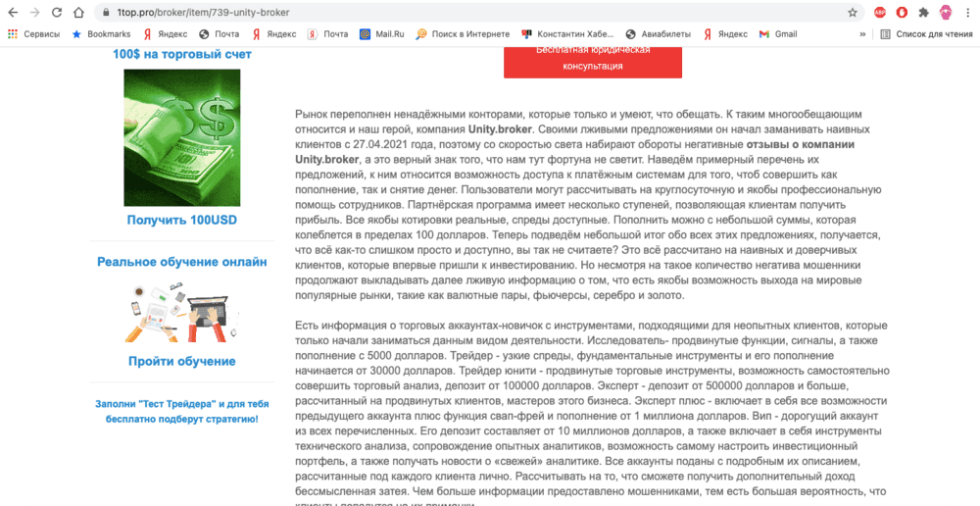Screen dimensions: 980x506
Task: Open the Константин Хабе... bookmark
Action: click(x=568, y=34)
